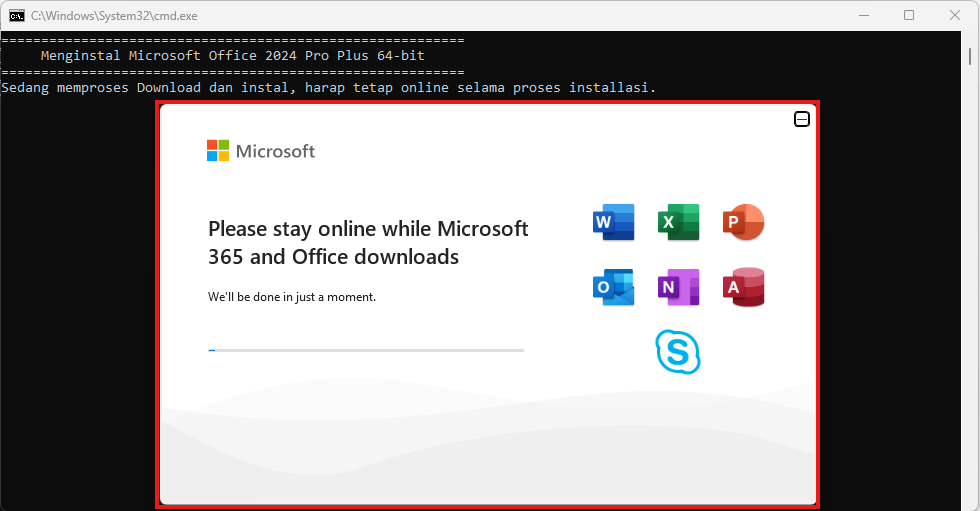
Task: Click the Skype for Business icon
Action: 678,352
